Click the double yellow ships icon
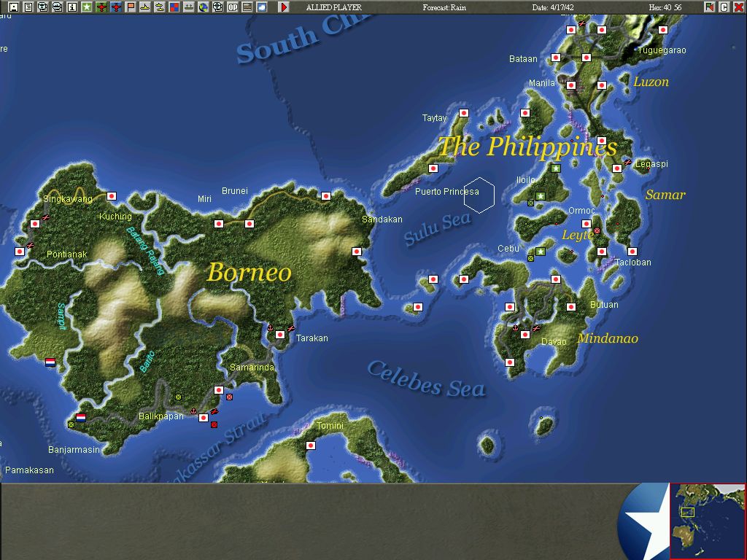The image size is (747, 560). (160, 7)
